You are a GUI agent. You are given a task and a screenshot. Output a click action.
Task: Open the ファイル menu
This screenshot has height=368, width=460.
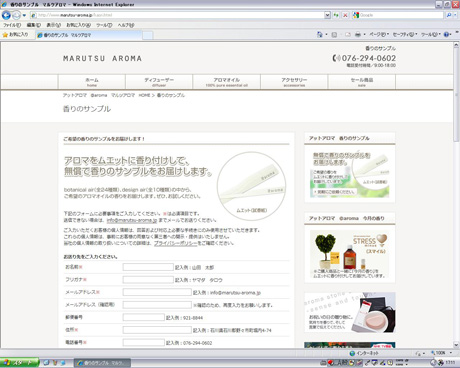click(x=12, y=25)
